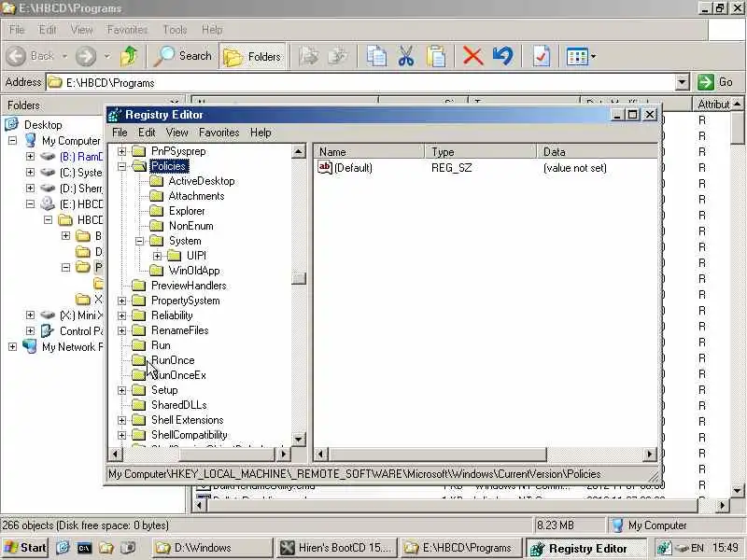Collapse the Policies registry key

pyautogui.click(x=122, y=166)
